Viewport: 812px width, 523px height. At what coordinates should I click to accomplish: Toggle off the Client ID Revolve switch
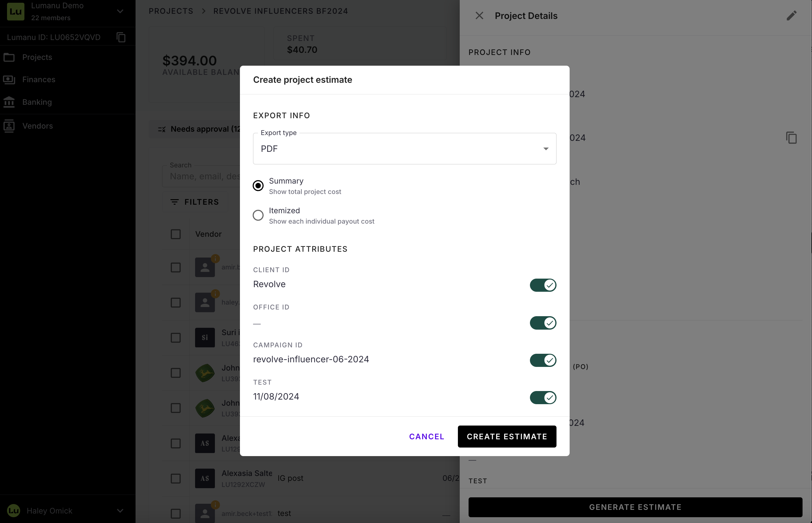(x=542, y=285)
